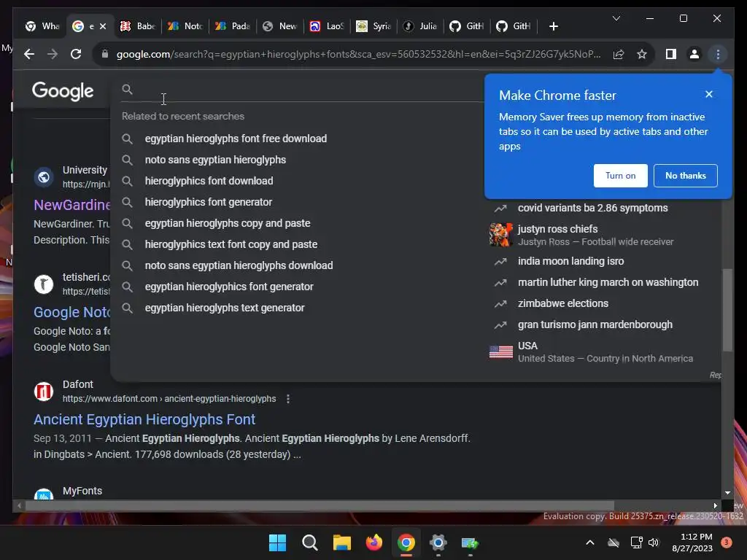This screenshot has width=747, height=560.
Task: Click the No thanks button
Action: click(x=686, y=176)
